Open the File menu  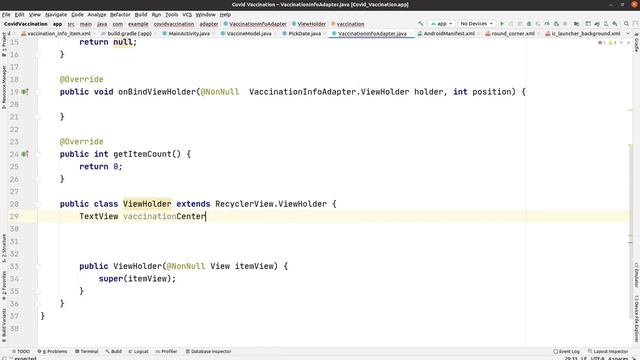click(x=6, y=14)
